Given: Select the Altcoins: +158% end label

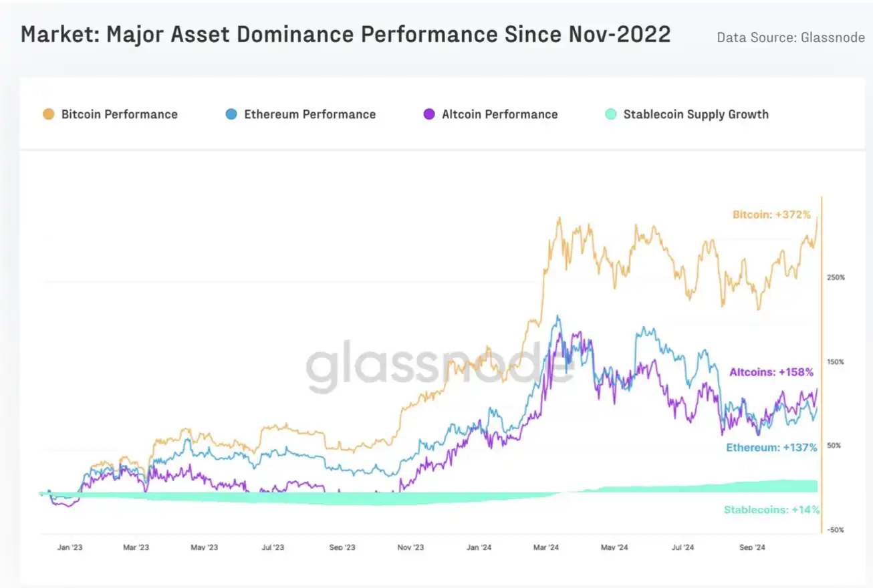Looking at the screenshot, I should pyautogui.click(x=771, y=372).
